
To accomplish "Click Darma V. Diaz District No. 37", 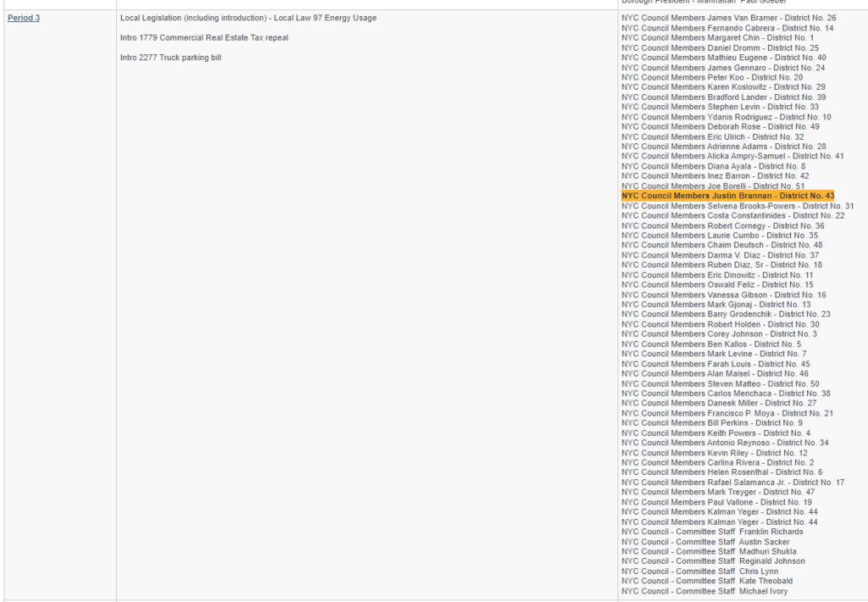I will tap(720, 254).
